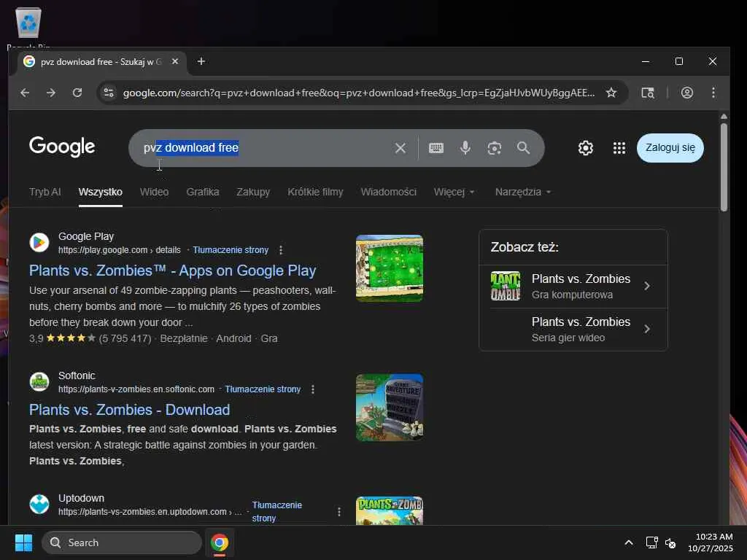Show hidden system tray icons

629,542
